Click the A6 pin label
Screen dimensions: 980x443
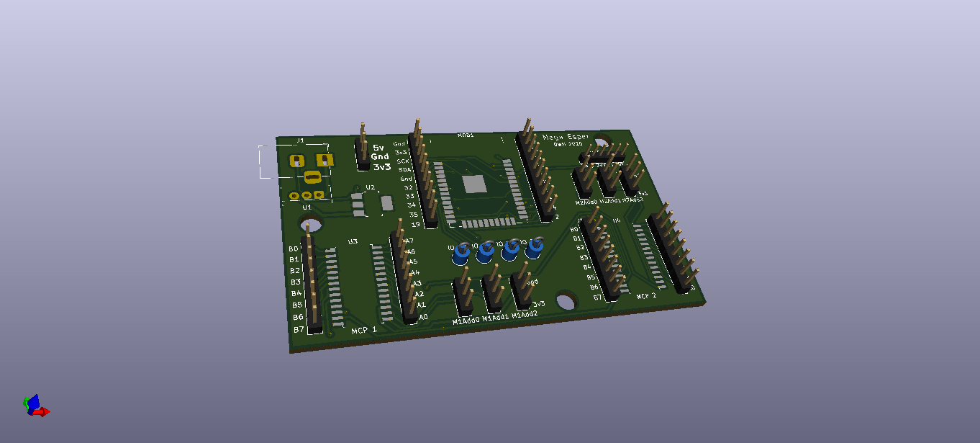pos(412,251)
